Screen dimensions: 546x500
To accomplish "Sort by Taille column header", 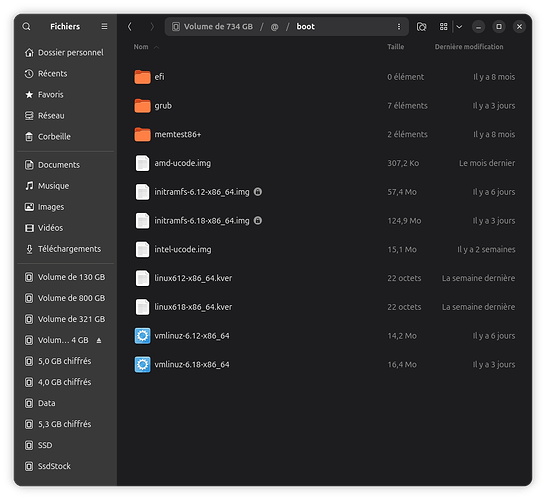I will pos(396,47).
